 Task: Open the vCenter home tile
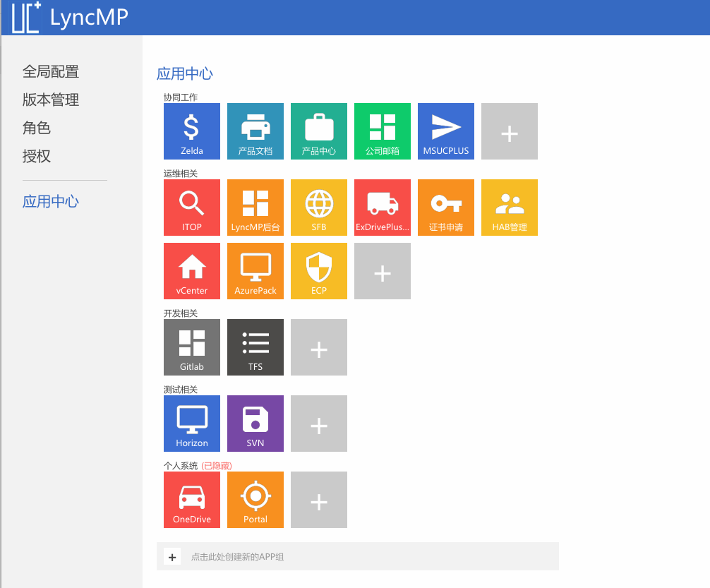click(191, 271)
